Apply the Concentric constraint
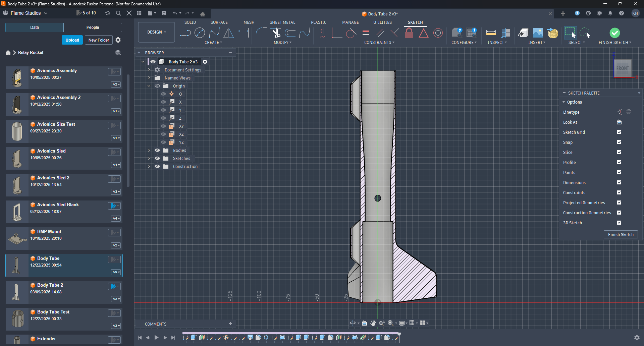 [x=438, y=33]
